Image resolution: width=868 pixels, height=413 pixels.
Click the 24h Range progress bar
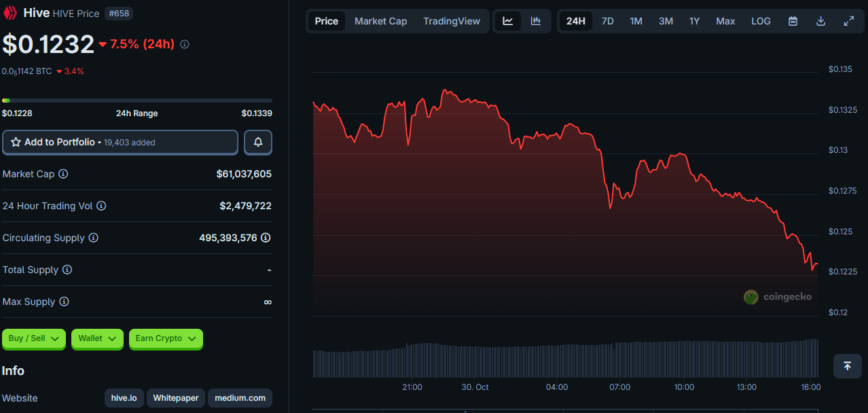(x=137, y=101)
